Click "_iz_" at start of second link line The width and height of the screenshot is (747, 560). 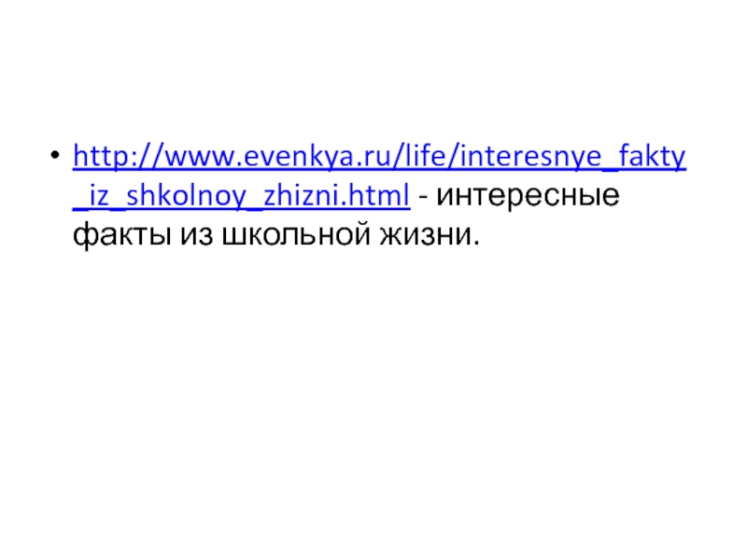tap(94, 199)
